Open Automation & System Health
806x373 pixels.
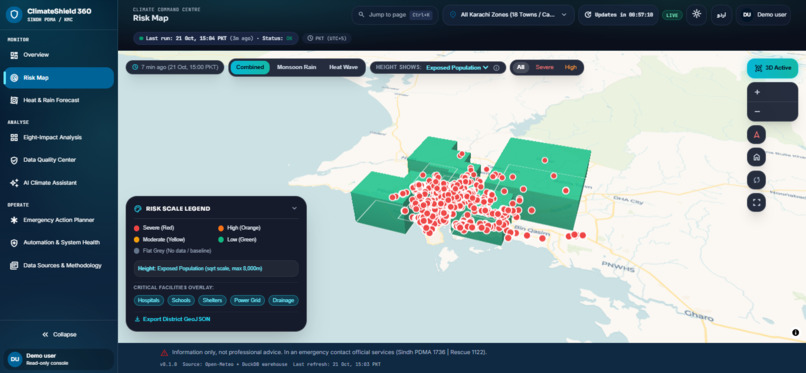[58, 243]
